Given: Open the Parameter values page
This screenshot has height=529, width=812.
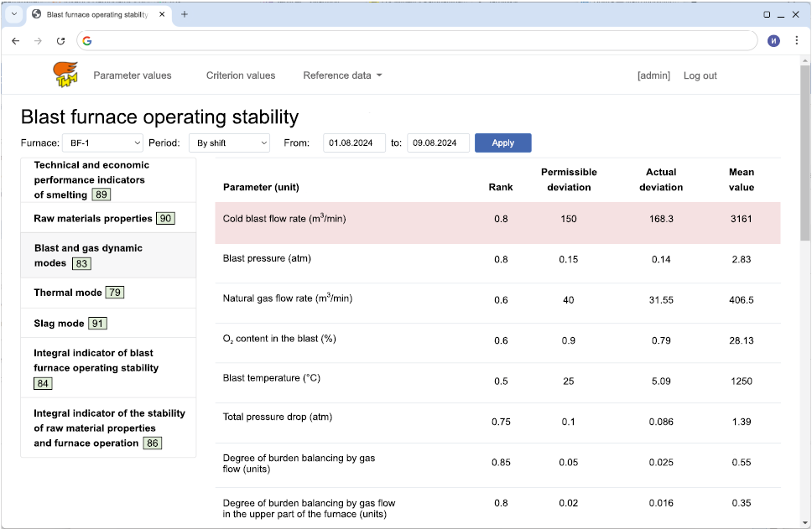Looking at the screenshot, I should [132, 75].
